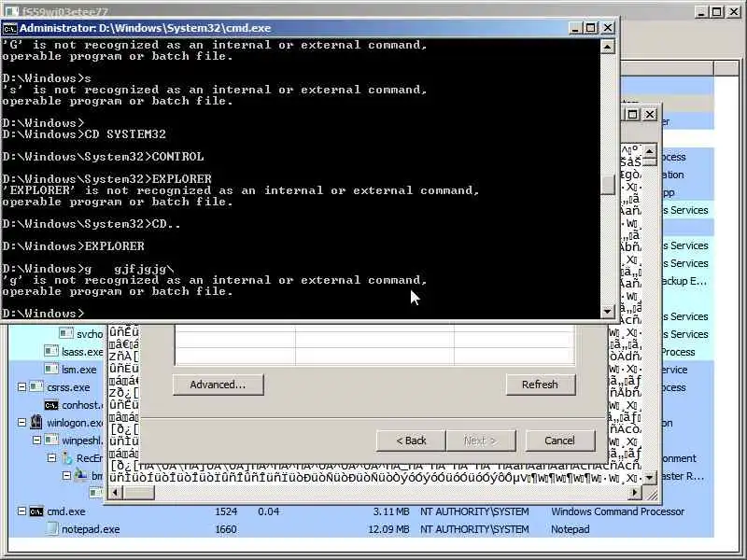Collapse the csrss.exe tree node

coord(21,386)
